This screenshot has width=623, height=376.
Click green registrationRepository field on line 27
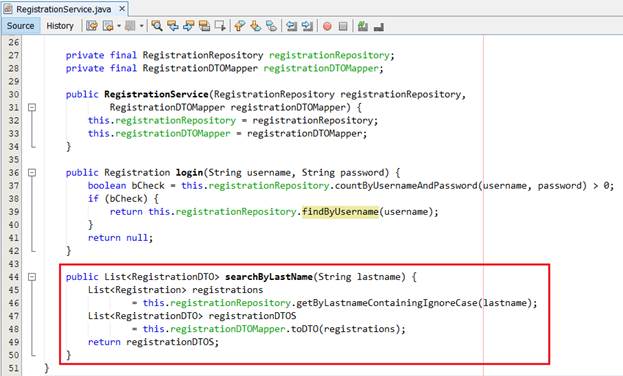click(x=329, y=55)
